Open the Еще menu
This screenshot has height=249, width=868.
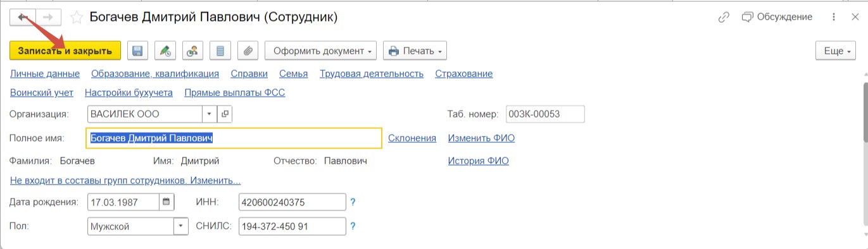pyautogui.click(x=837, y=51)
